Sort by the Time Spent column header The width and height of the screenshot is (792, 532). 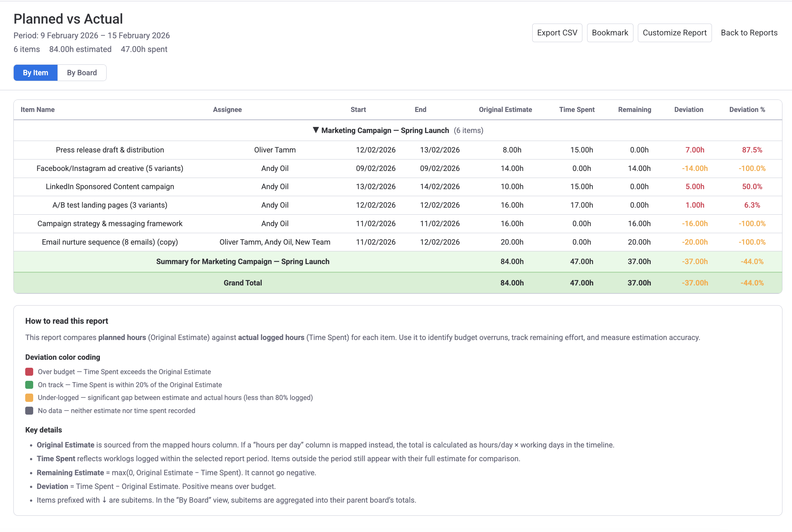pyautogui.click(x=576, y=110)
